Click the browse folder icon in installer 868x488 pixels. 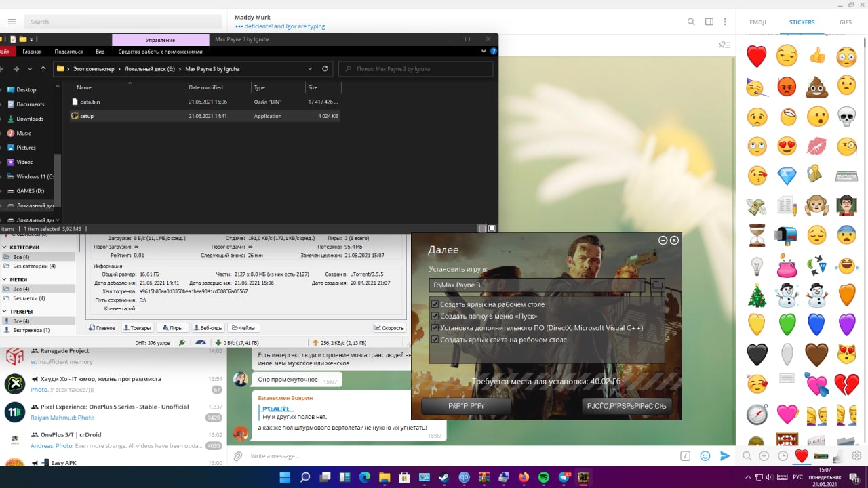point(657,285)
